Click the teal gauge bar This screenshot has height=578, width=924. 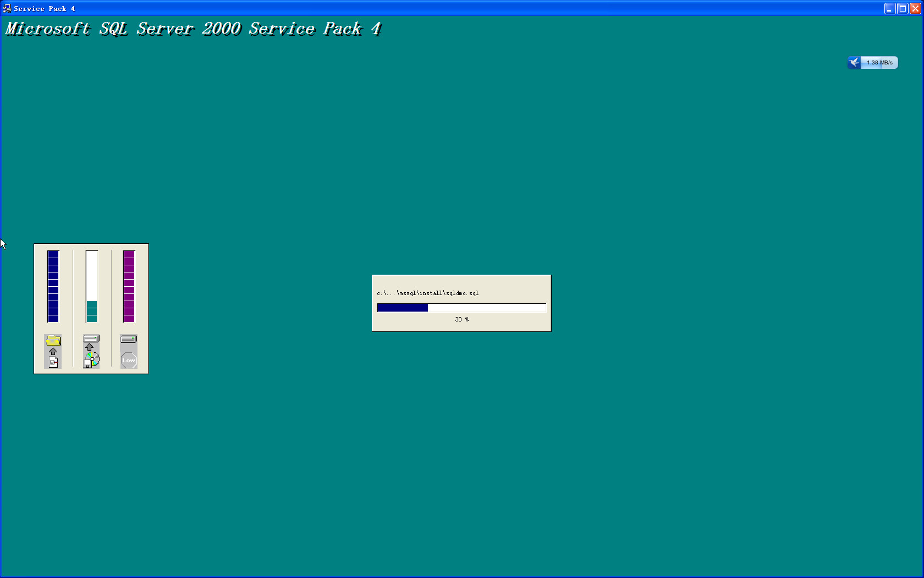91,311
